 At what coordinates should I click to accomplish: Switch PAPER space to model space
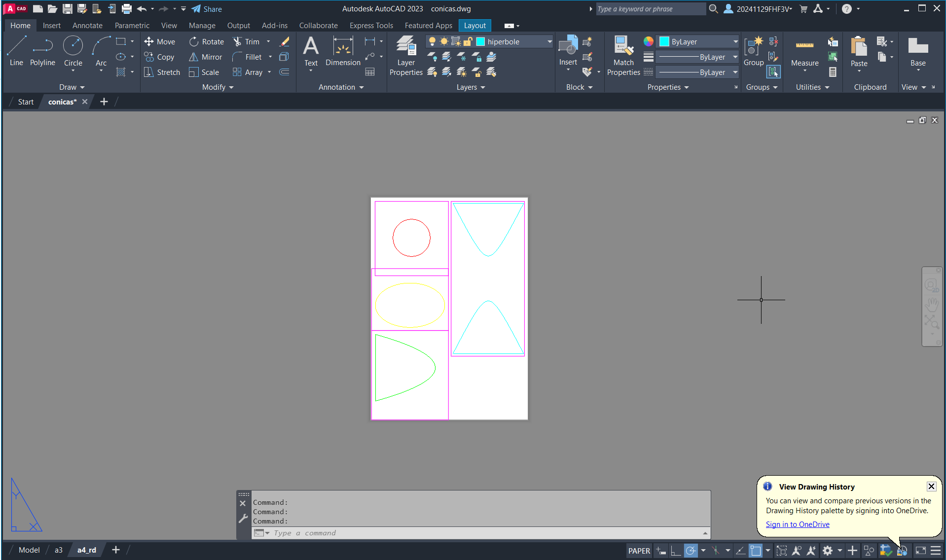[639, 551]
